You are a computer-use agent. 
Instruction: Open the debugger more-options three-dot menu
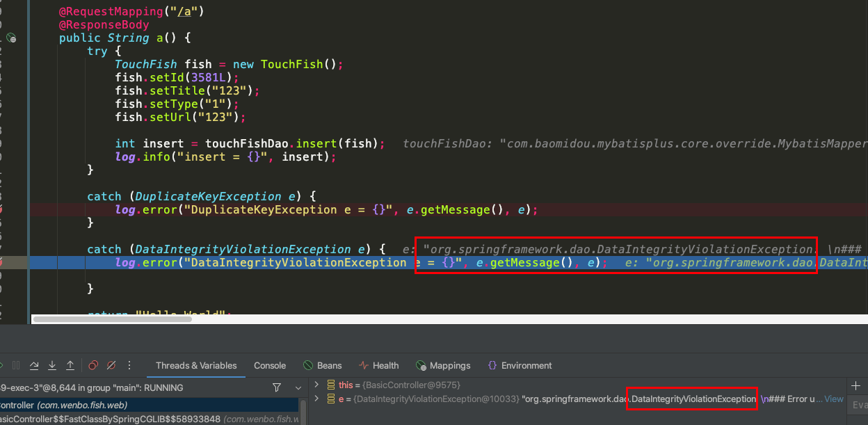point(130,365)
